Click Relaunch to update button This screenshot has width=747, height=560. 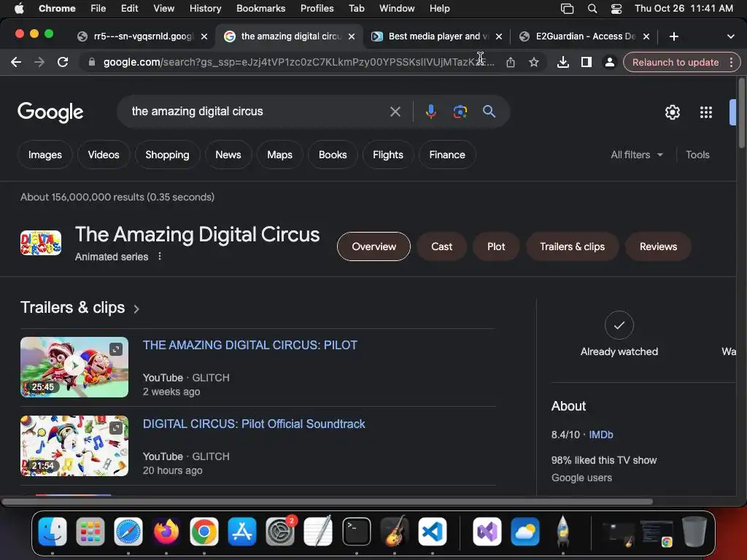pyautogui.click(x=675, y=63)
